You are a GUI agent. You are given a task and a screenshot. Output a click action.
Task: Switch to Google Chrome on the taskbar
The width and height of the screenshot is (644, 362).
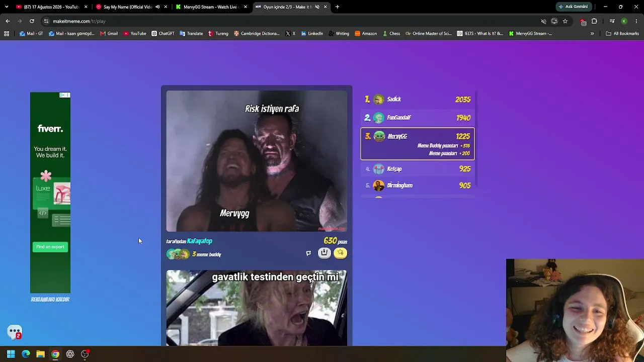point(55,354)
